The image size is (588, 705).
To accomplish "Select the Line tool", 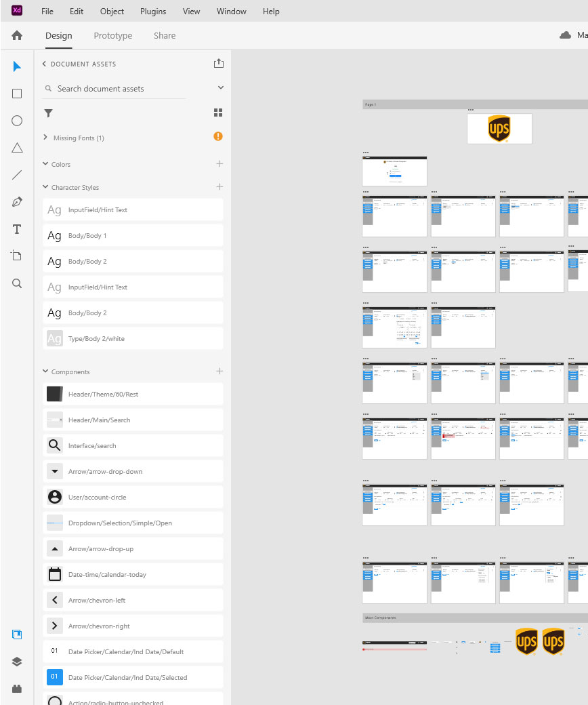I will (17, 175).
